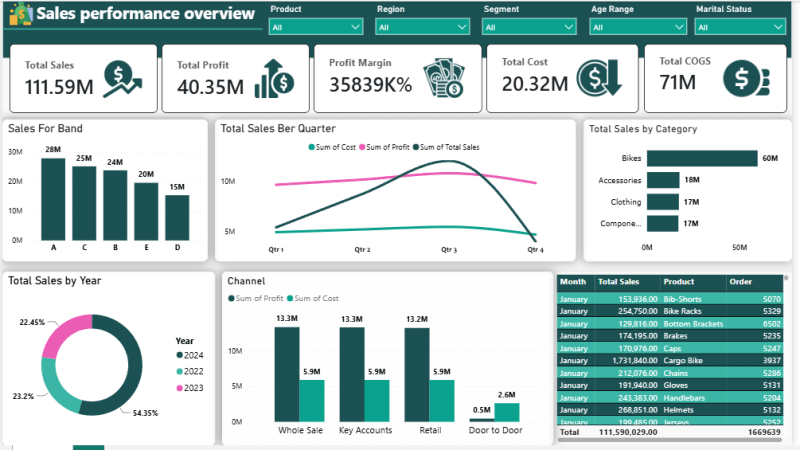Click Qtr 3 label on quarter chart

click(449, 249)
